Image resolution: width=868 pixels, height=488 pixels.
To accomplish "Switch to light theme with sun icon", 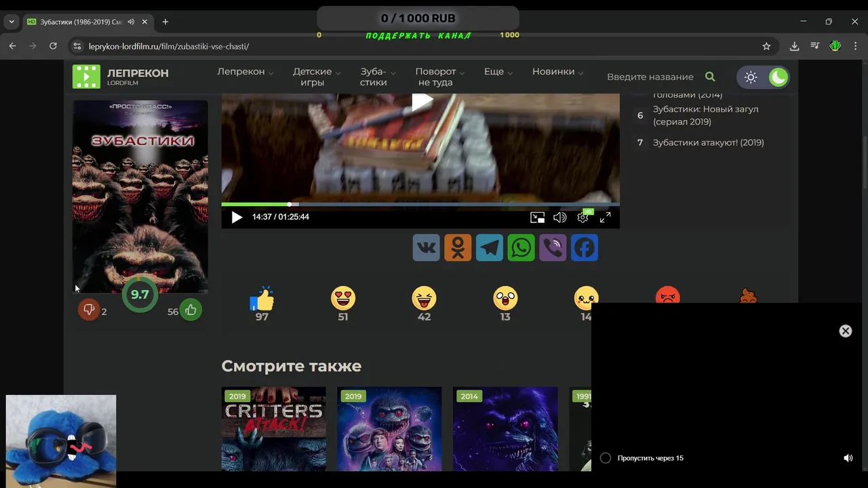I will [x=751, y=77].
